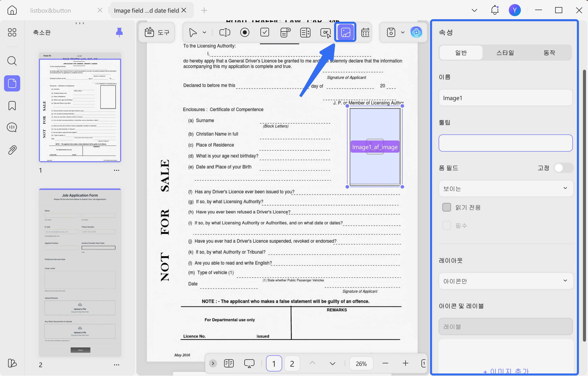Open the comments sidebar icon
The image size is (588, 376).
(x=12, y=127)
